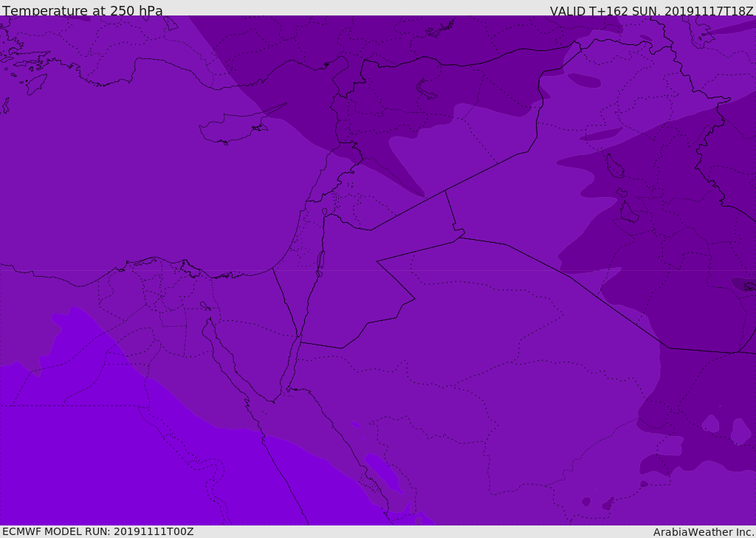
Task: Click the "Temperature at 250 hPa" title
Action: [x=82, y=10]
